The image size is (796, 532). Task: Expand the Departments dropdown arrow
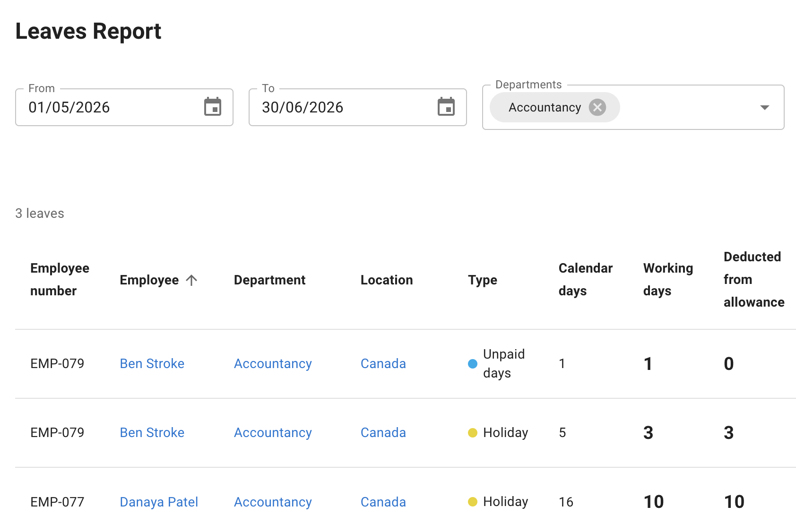764,107
